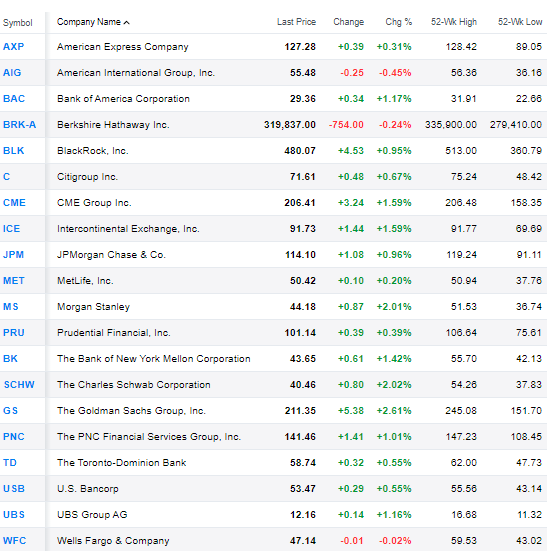Click Berkshire 52-week high 335,900.00
Screen dimensions: 547x551
coord(451,125)
